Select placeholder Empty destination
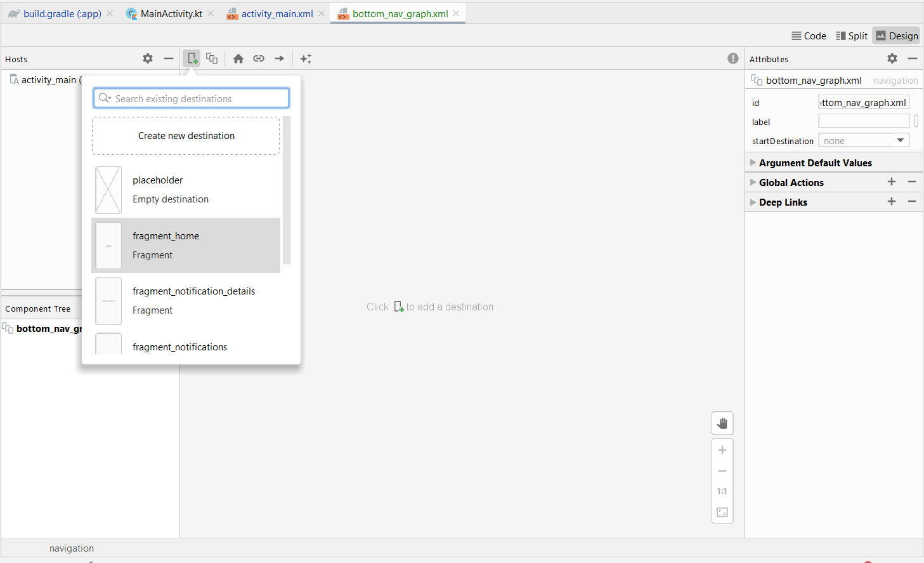The height and width of the screenshot is (563, 924). tap(186, 190)
